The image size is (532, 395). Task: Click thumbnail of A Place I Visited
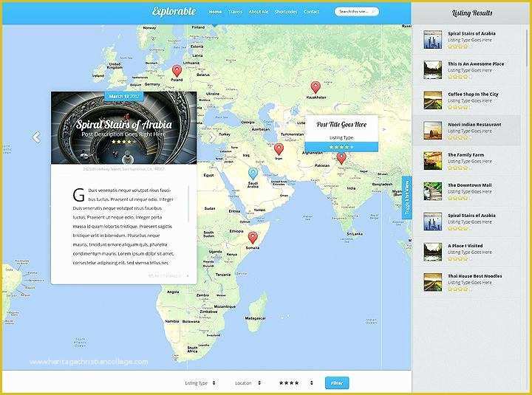click(433, 252)
